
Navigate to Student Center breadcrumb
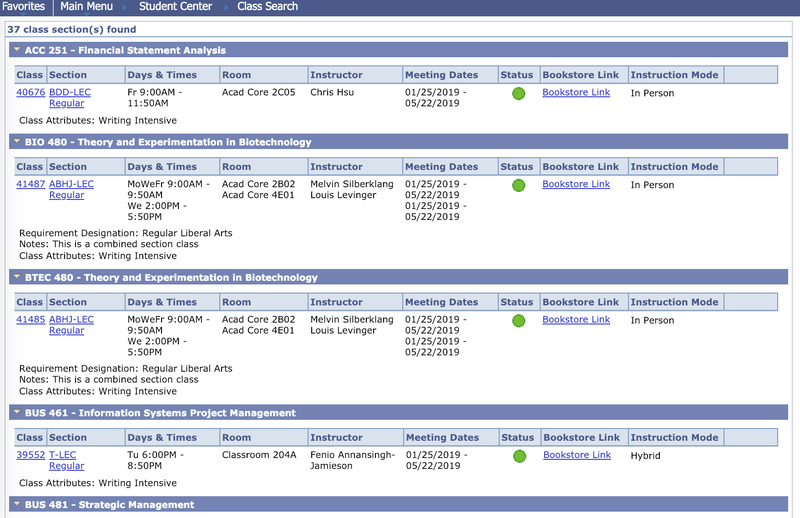(175, 7)
